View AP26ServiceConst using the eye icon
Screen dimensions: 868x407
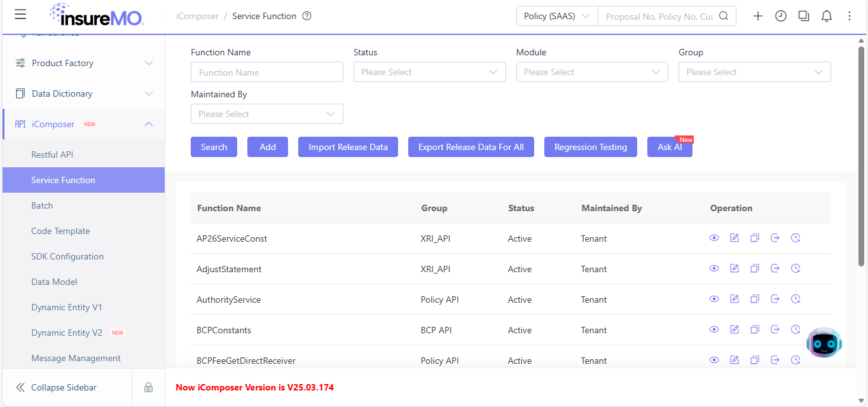[714, 238]
